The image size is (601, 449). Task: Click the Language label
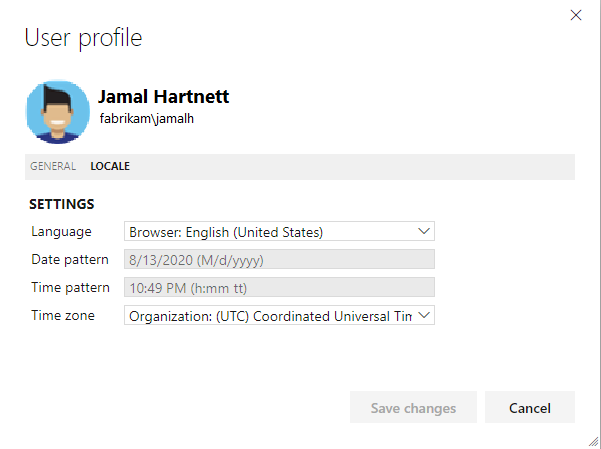(x=61, y=231)
